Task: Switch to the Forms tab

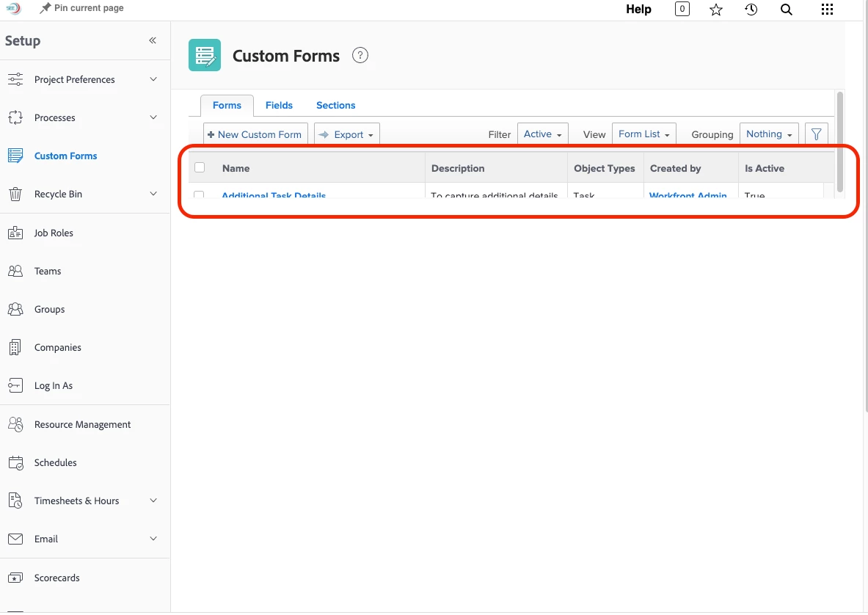Action: [x=227, y=105]
